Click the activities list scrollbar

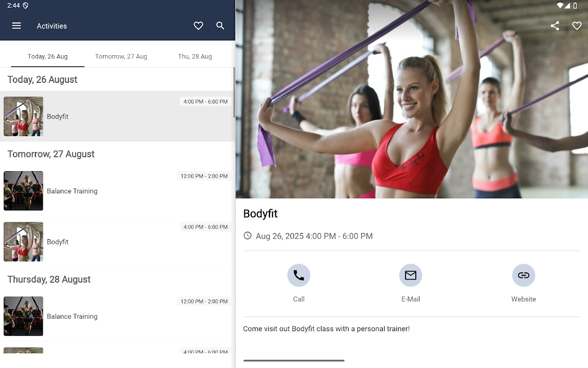tap(234, 92)
